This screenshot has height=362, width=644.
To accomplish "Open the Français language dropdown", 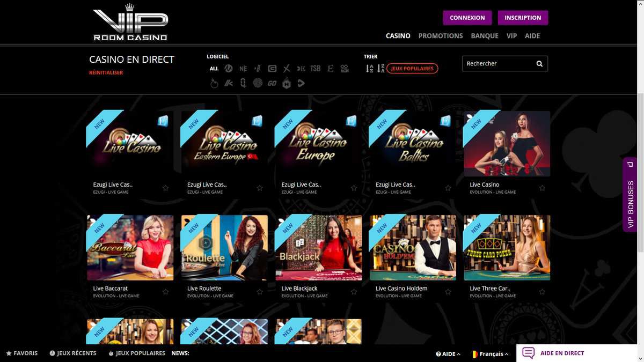I will (489, 354).
